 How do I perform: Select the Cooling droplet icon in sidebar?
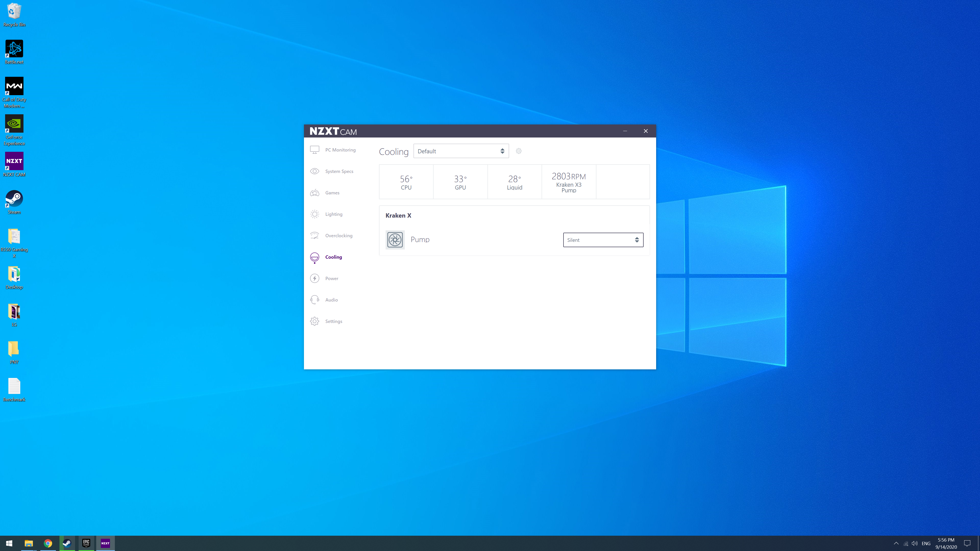pyautogui.click(x=315, y=257)
